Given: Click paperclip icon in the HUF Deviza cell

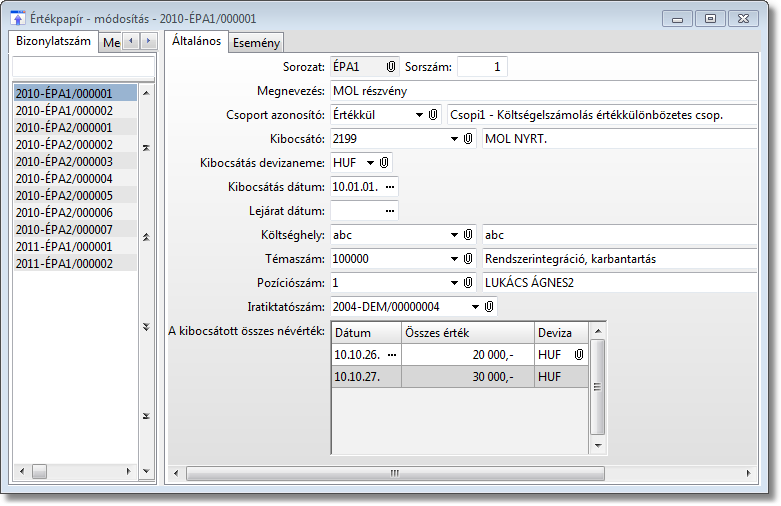Looking at the screenshot, I should pos(579,355).
